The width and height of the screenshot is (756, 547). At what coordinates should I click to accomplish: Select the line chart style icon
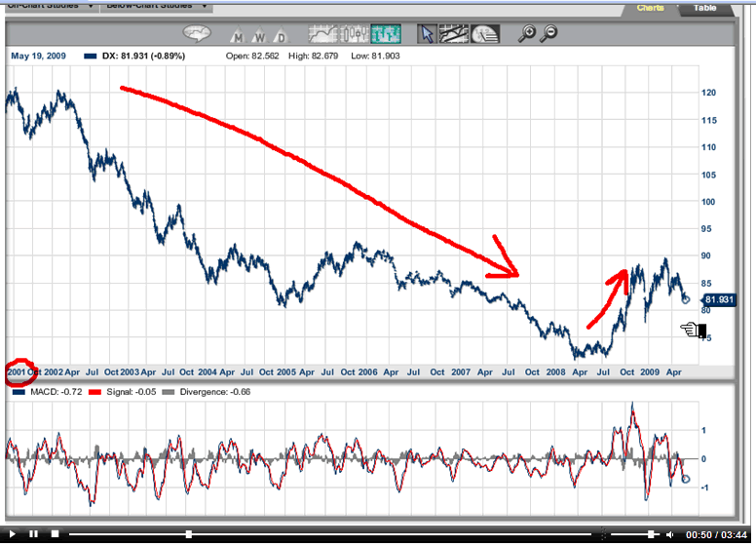321,34
